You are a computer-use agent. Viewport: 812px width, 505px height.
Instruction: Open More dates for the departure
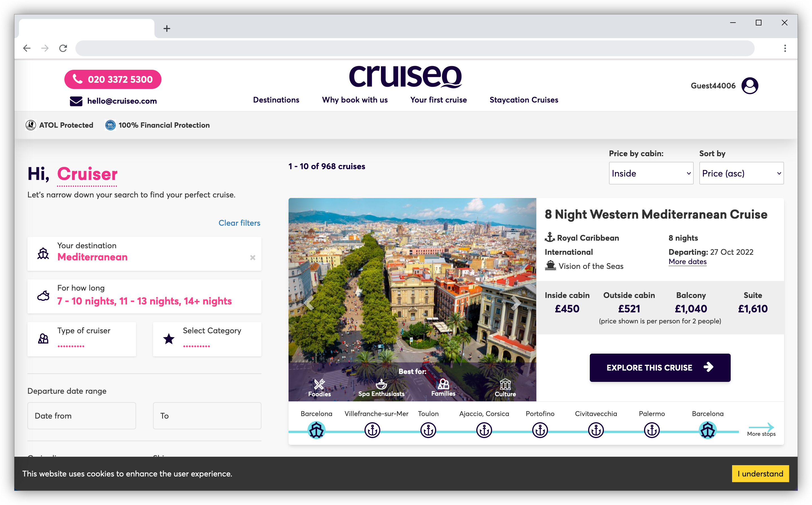[x=687, y=262]
